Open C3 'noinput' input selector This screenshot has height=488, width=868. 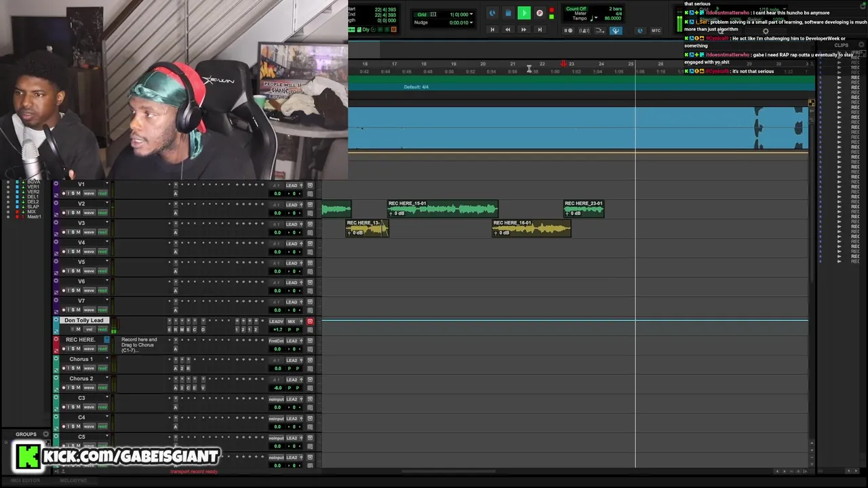pyautogui.click(x=276, y=399)
